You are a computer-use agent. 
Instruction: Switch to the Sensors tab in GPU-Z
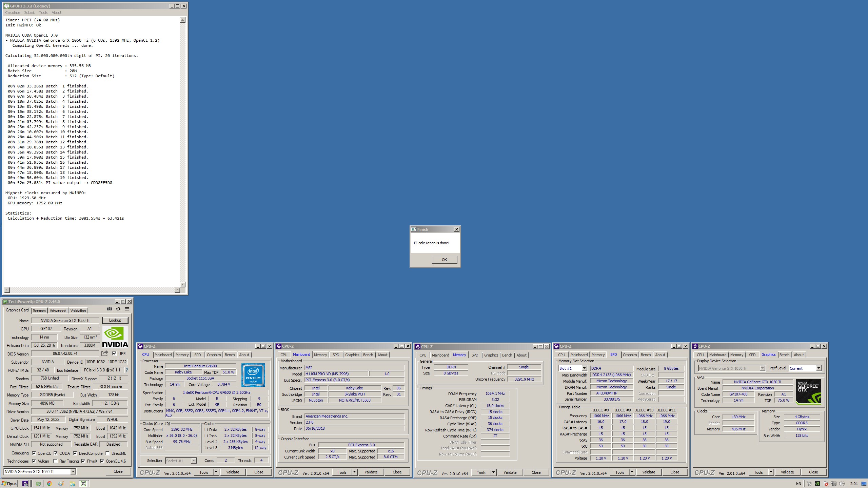tap(39, 310)
